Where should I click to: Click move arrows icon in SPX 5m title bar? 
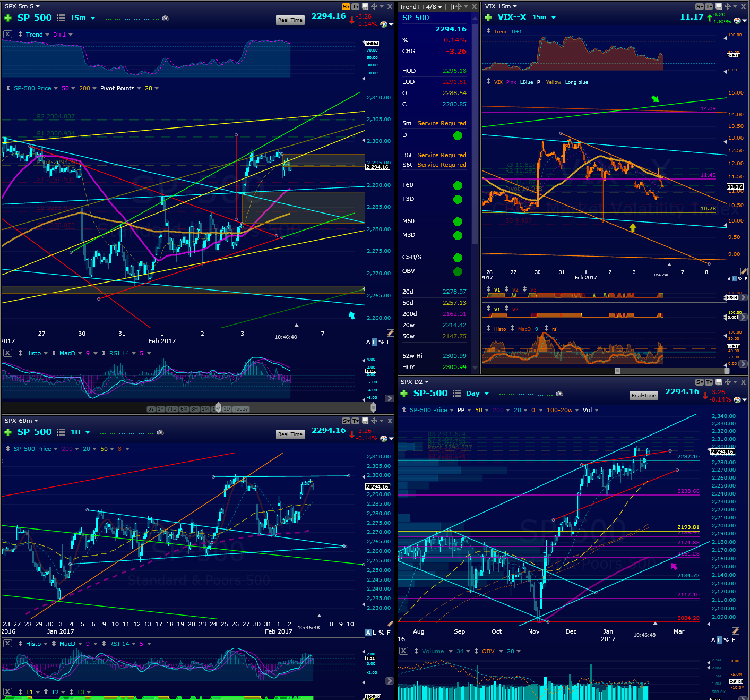(x=374, y=6)
